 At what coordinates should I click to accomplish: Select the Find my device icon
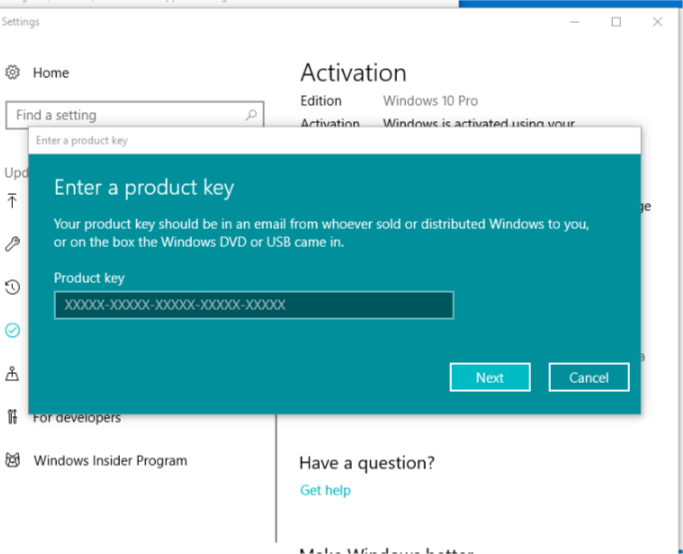12,373
